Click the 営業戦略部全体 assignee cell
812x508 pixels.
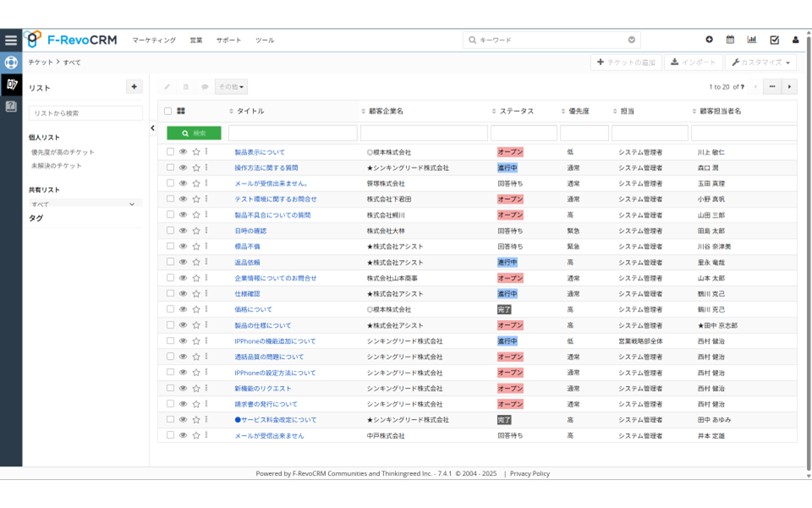coord(640,341)
